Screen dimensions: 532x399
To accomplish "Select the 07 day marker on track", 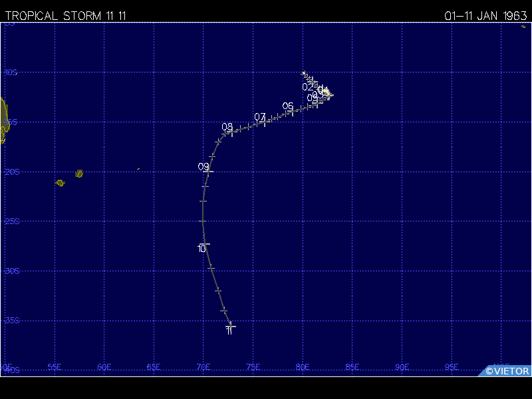I will (259, 117).
